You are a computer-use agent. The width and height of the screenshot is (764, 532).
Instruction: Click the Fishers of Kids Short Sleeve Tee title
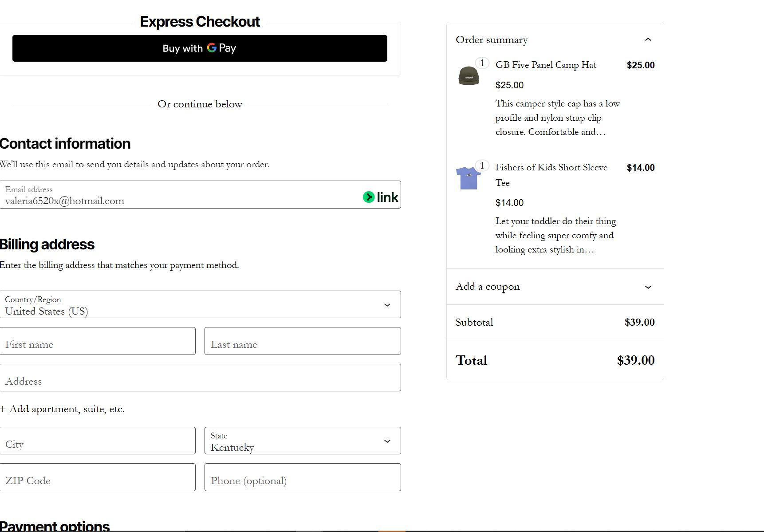coord(551,168)
